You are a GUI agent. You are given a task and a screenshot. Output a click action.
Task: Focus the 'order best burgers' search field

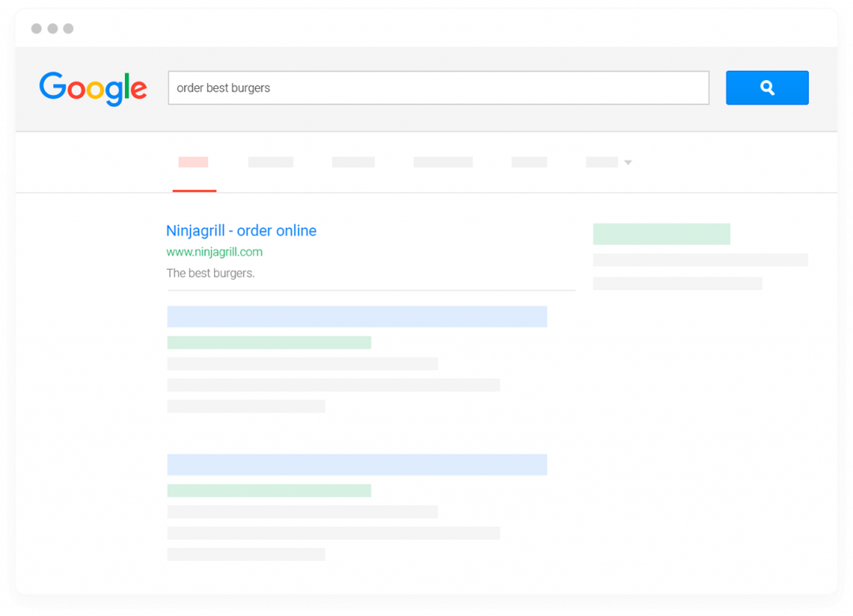[x=438, y=87]
